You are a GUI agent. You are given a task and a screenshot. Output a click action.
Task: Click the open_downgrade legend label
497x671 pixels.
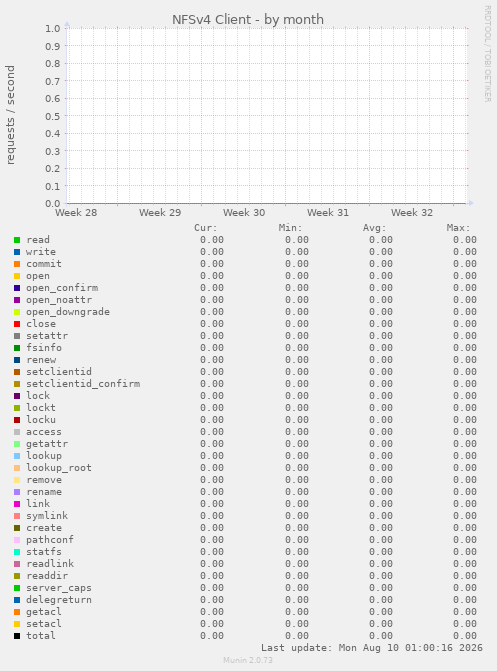coord(68,312)
